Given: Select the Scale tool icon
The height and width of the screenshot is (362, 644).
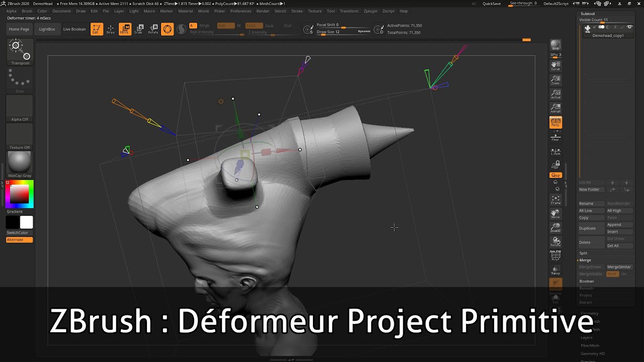Looking at the screenshot, I should pos(138,29).
